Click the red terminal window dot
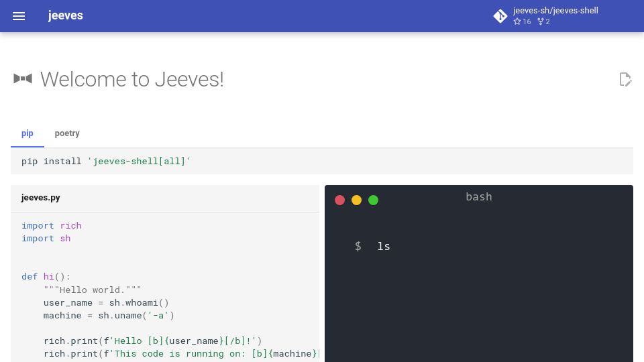The width and height of the screenshot is (644, 362). (x=339, y=200)
